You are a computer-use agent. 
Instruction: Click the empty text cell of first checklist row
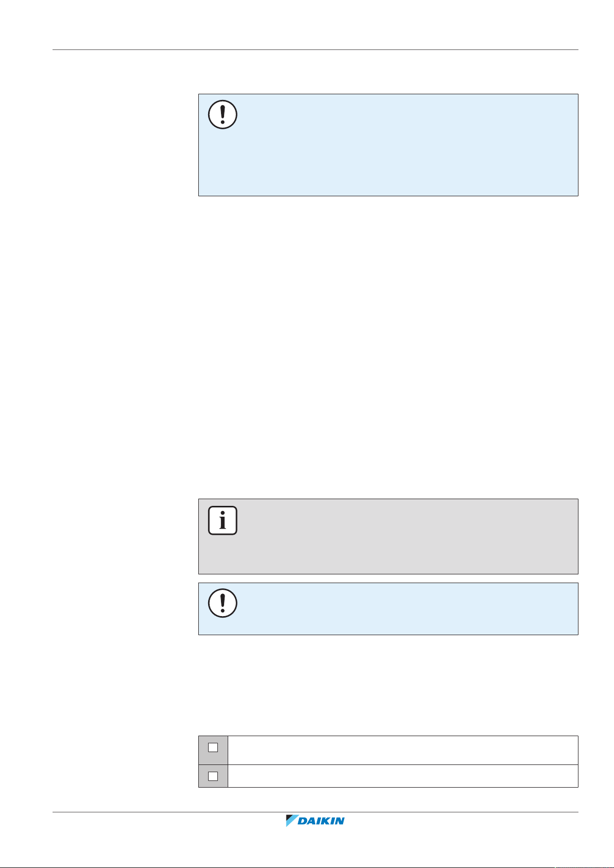coord(403,750)
